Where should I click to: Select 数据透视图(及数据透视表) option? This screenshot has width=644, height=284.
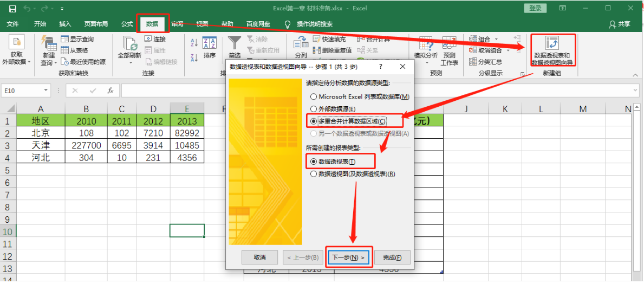click(x=353, y=174)
